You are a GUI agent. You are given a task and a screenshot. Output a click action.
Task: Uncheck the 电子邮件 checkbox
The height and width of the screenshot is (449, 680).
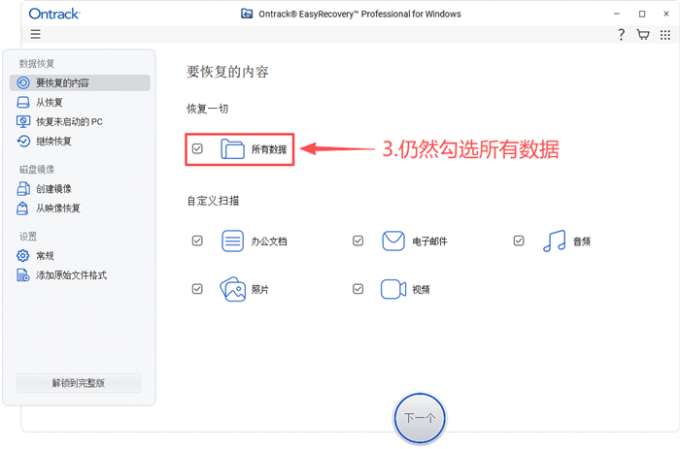358,241
